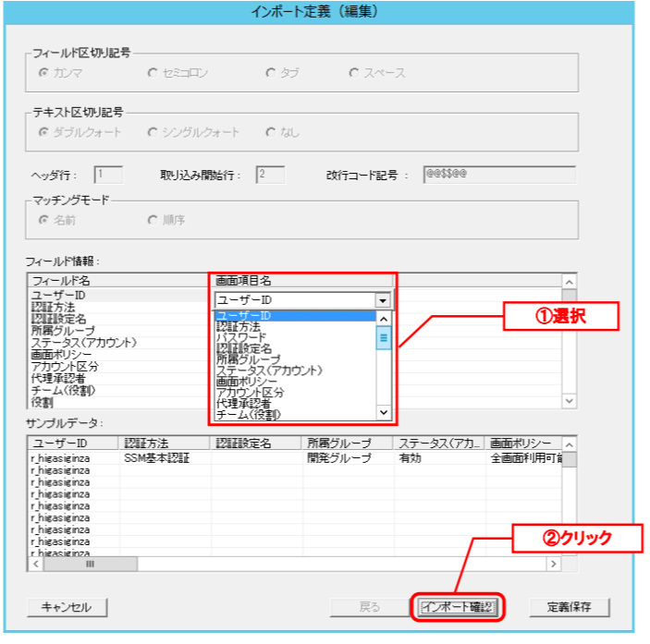Choose 所属グループ in the dropdown list
Viewport: 650px width, 644px height.
(295, 359)
